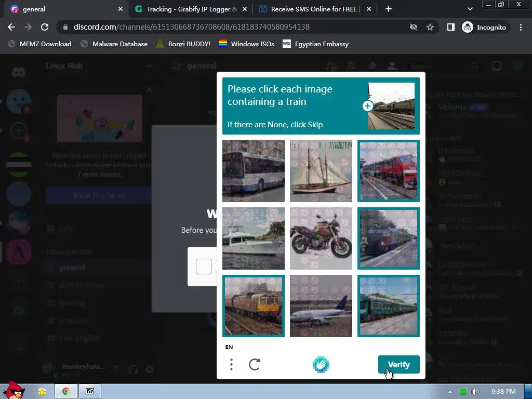532x399 pixels.
Task: Bookmark this page with the star
Action: coord(430,27)
